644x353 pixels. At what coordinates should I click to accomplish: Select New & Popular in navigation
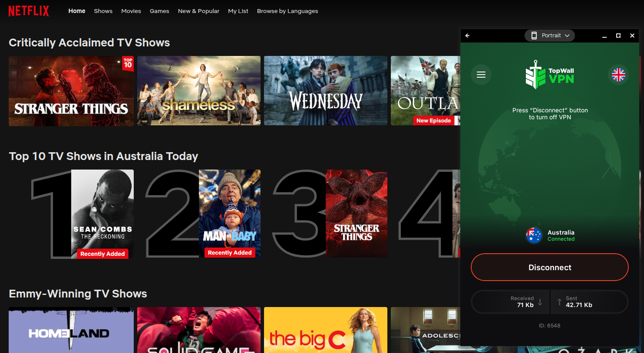pyautogui.click(x=198, y=11)
